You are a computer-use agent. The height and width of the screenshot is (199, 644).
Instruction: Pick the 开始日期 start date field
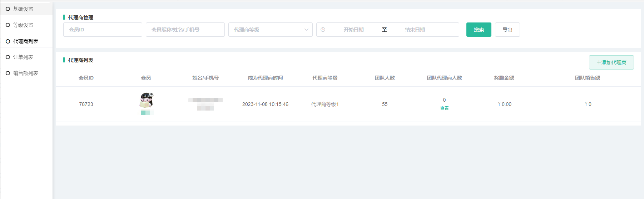353,30
